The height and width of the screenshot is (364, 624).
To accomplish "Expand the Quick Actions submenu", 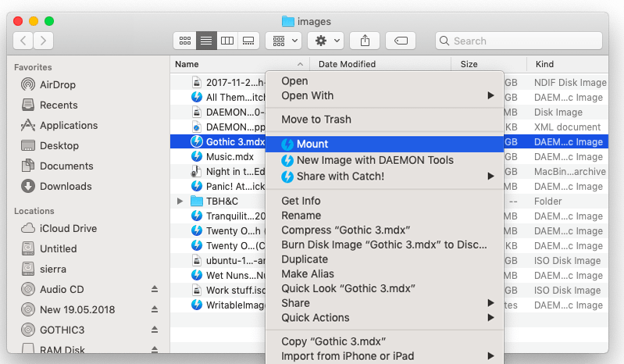I will coord(384,317).
